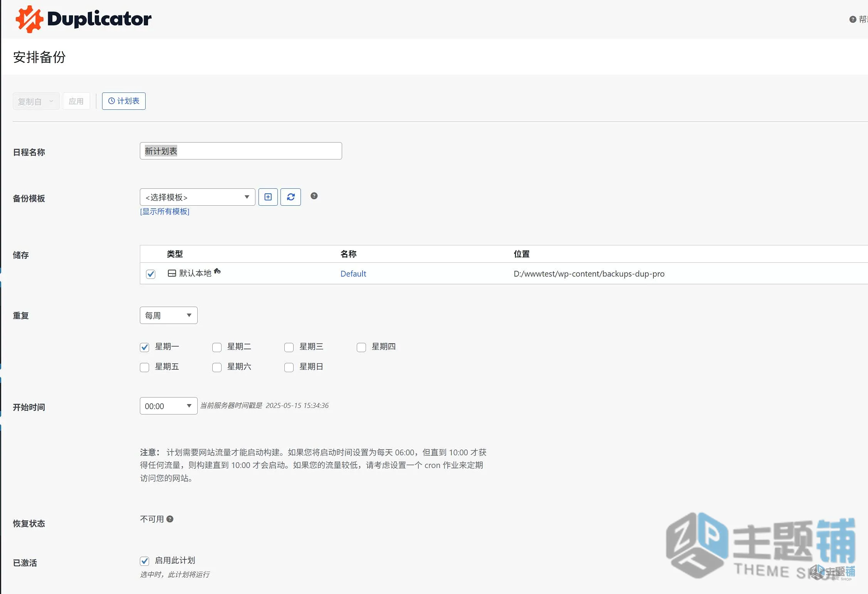This screenshot has height=594, width=868.
Task: Click the add new template icon
Action: pos(268,197)
